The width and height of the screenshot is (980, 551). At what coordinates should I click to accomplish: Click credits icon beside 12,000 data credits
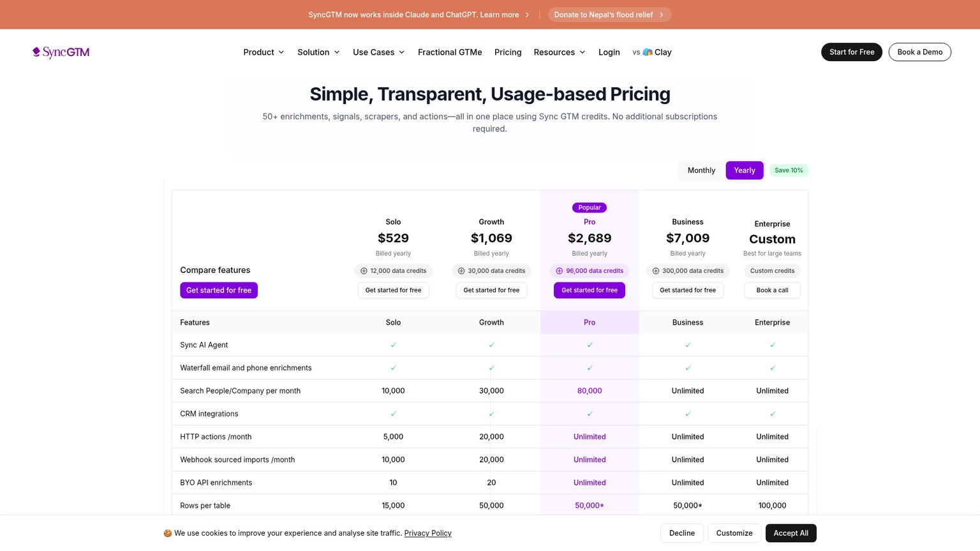364,271
